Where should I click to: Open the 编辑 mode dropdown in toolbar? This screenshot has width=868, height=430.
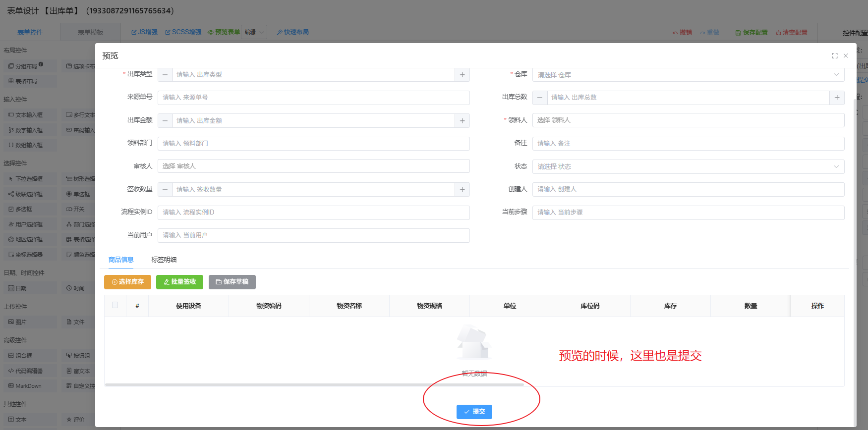click(254, 32)
